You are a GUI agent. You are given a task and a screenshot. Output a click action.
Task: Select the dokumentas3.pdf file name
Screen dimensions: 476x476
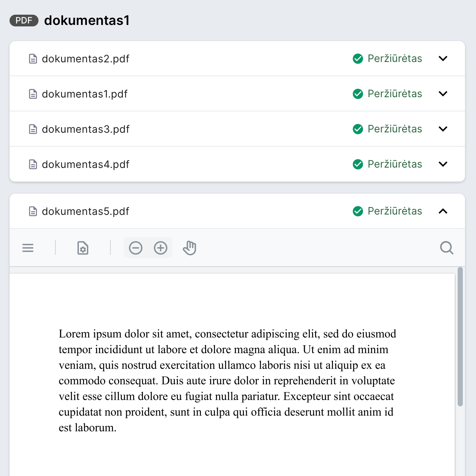click(x=85, y=129)
